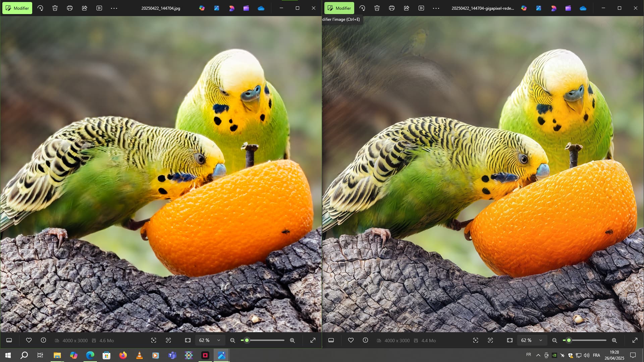Screen dimensions: 644x362
Task: Start slideshow in the right window
Action: pyautogui.click(x=421, y=8)
